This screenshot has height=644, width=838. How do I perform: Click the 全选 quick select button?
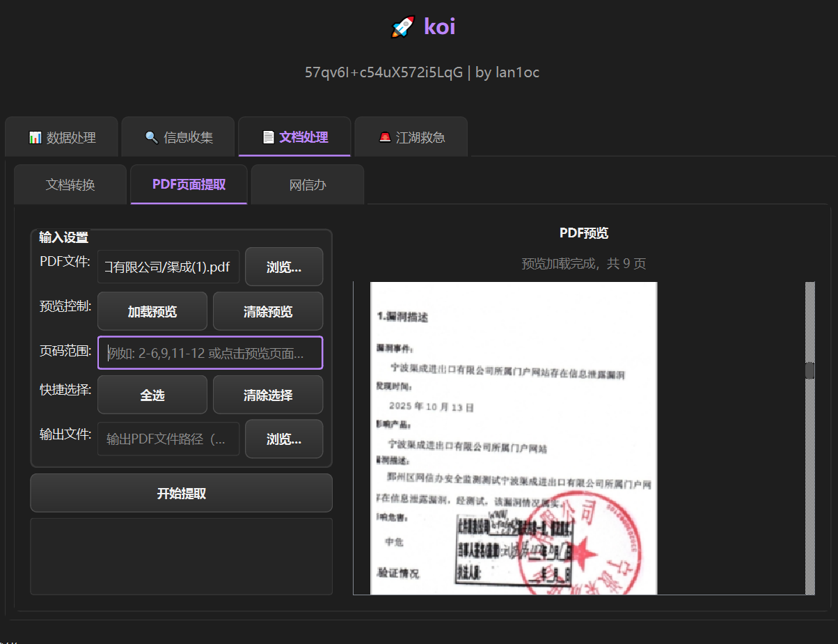click(x=152, y=395)
